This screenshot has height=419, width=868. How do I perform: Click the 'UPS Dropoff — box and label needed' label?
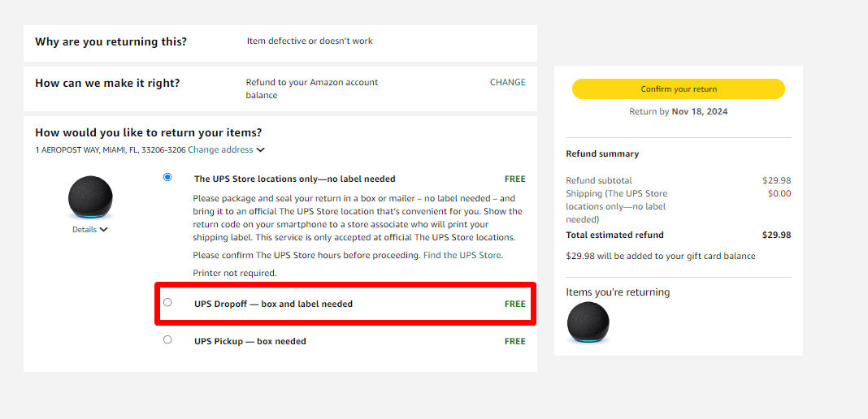coord(273,304)
